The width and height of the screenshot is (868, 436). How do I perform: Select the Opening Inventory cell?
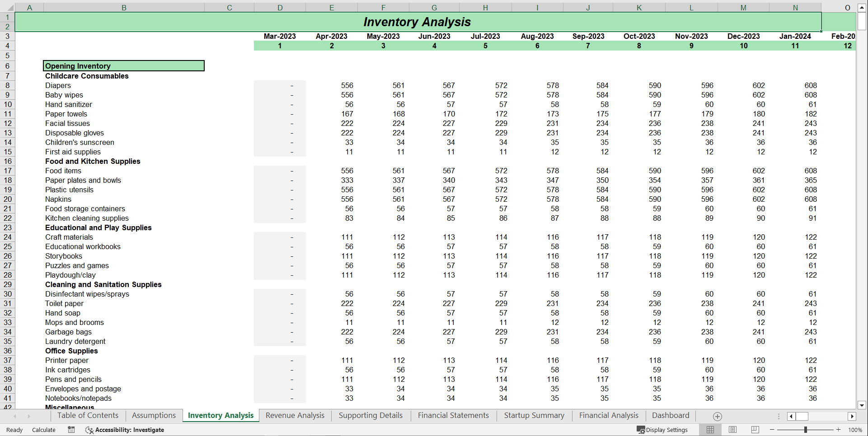[124, 66]
